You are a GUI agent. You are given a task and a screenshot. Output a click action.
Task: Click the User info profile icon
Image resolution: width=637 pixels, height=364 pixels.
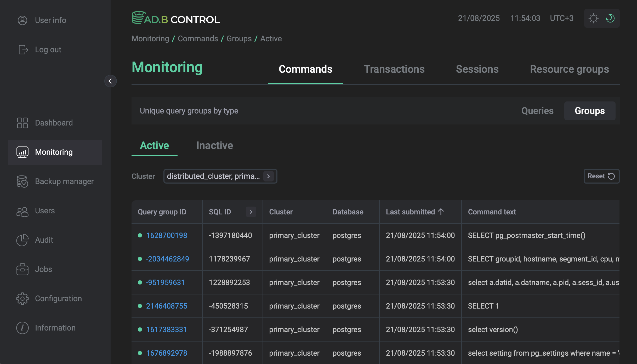click(22, 20)
